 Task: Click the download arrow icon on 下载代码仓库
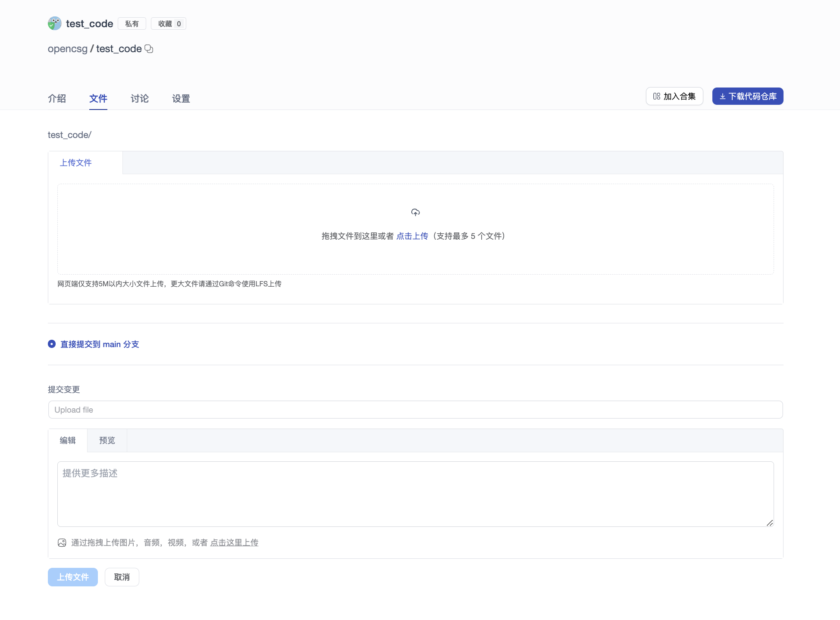pyautogui.click(x=722, y=96)
